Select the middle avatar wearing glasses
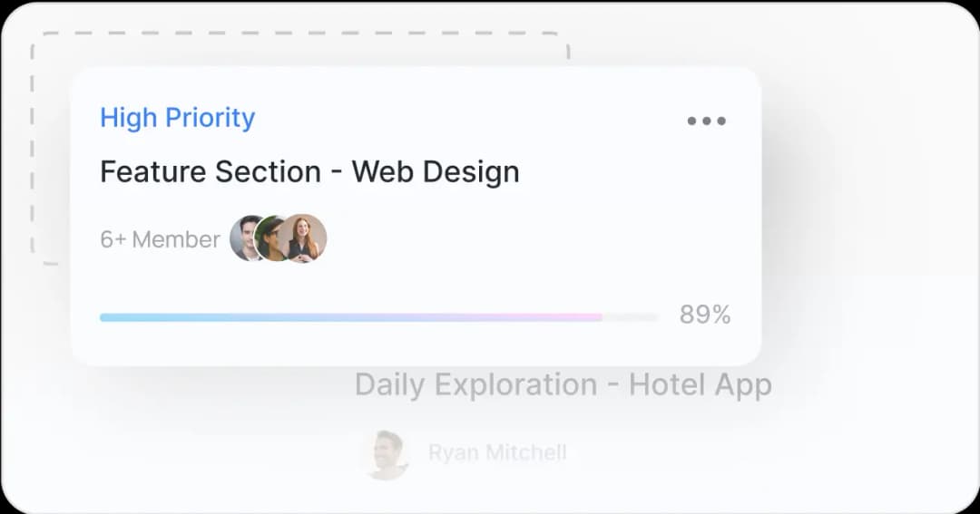This screenshot has height=514, width=980. click(x=271, y=238)
